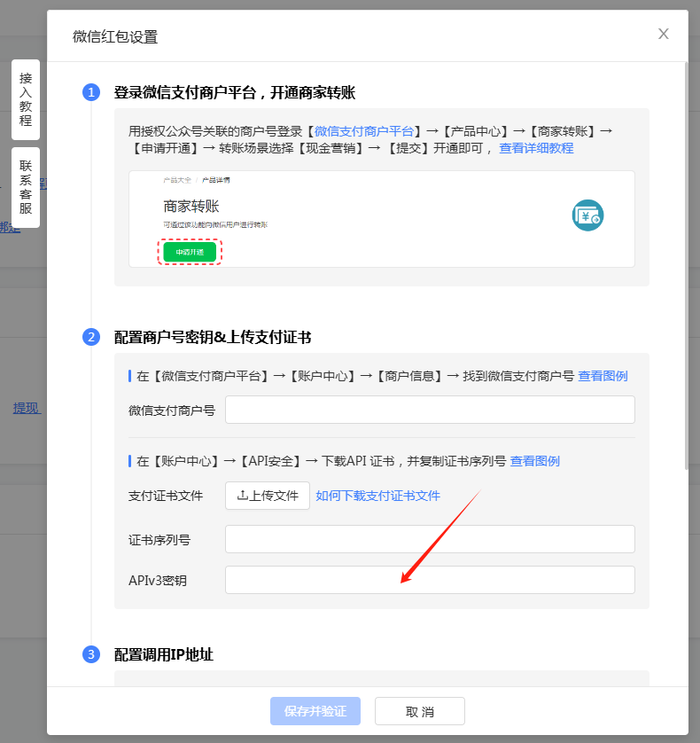Click the 取消 button

[420, 711]
